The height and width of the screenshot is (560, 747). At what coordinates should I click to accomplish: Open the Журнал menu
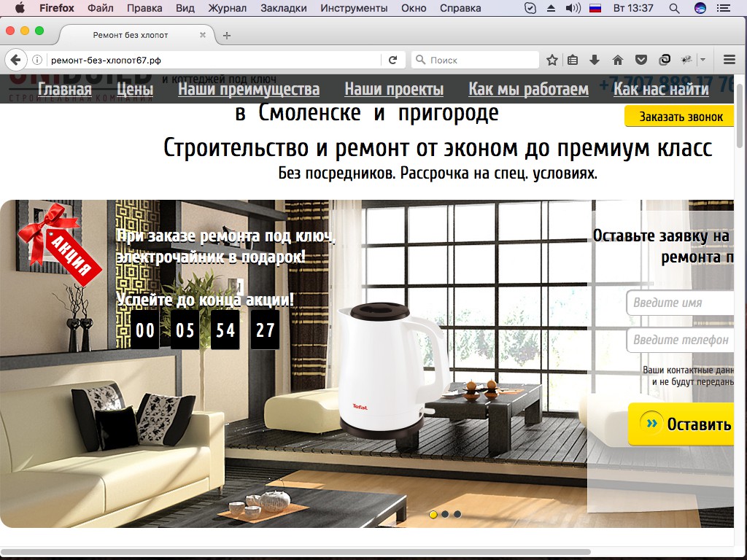pyautogui.click(x=228, y=8)
